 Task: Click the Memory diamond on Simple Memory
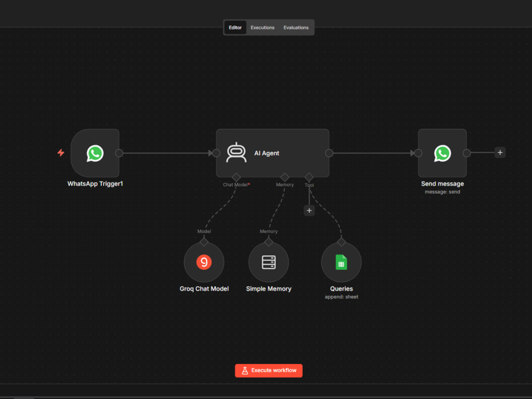coord(269,242)
